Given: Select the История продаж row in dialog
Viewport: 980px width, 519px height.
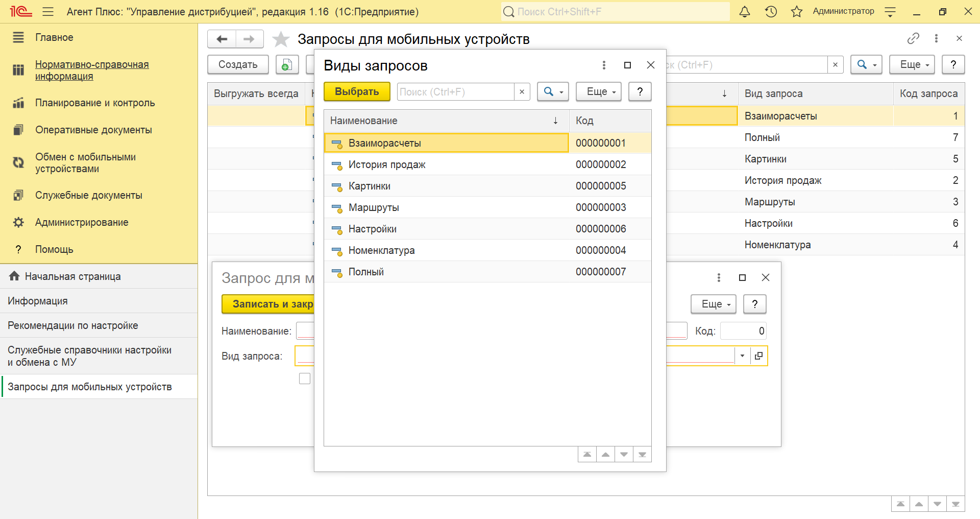Looking at the screenshot, I should tap(487, 165).
